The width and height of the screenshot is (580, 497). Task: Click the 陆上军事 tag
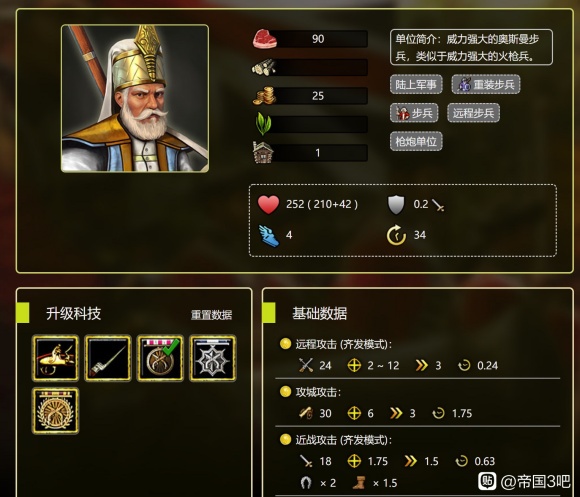click(x=416, y=85)
